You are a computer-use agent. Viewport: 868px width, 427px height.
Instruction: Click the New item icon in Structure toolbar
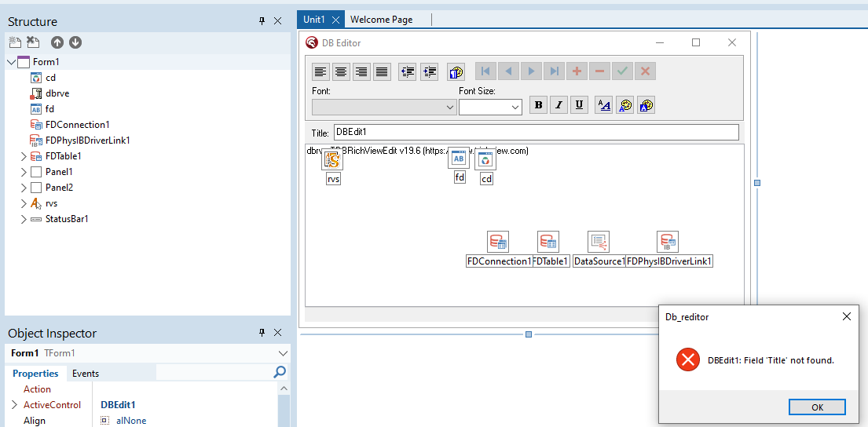click(x=15, y=42)
